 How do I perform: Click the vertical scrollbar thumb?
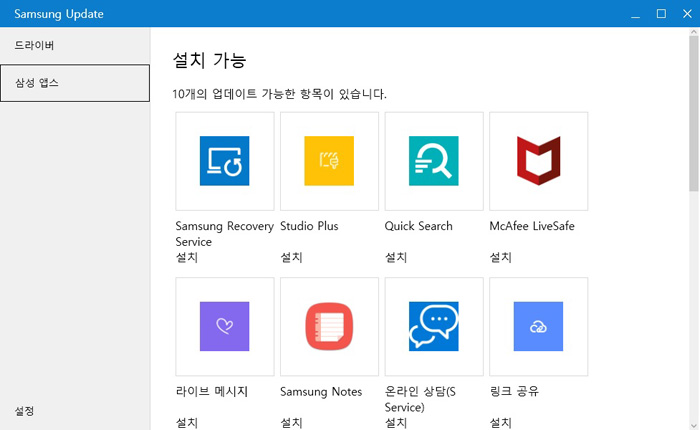pos(693,113)
